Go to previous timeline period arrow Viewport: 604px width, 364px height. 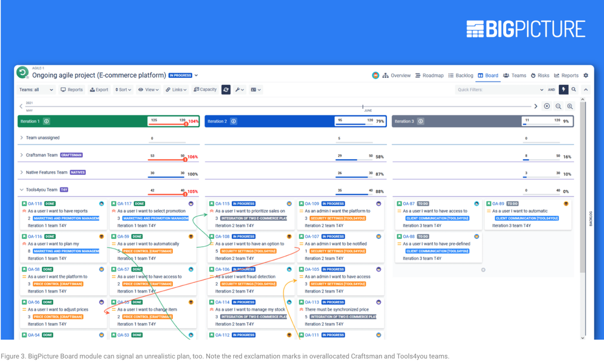pyautogui.click(x=21, y=106)
